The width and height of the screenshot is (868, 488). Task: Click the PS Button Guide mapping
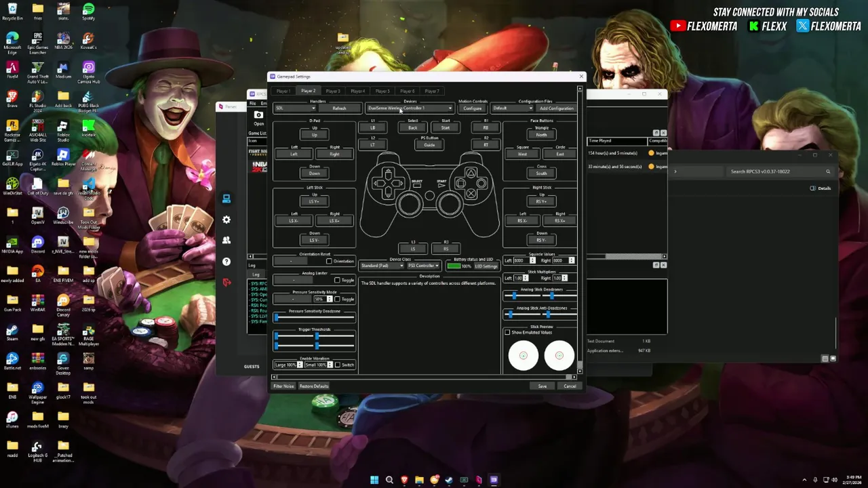pos(429,145)
